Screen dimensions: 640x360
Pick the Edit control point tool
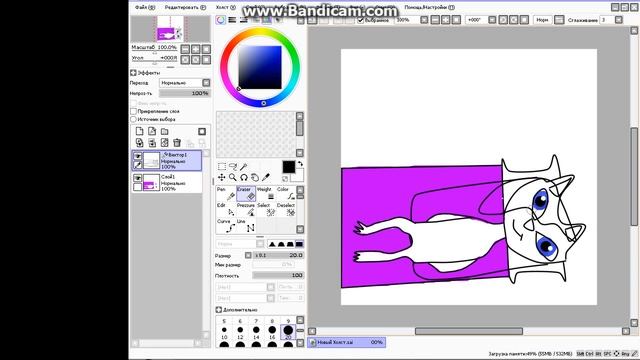coord(226,210)
